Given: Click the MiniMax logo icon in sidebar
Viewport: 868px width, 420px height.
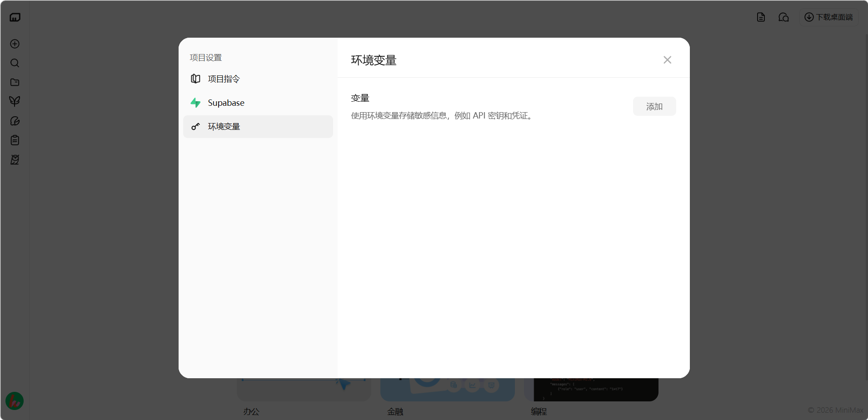Looking at the screenshot, I should 15,17.
